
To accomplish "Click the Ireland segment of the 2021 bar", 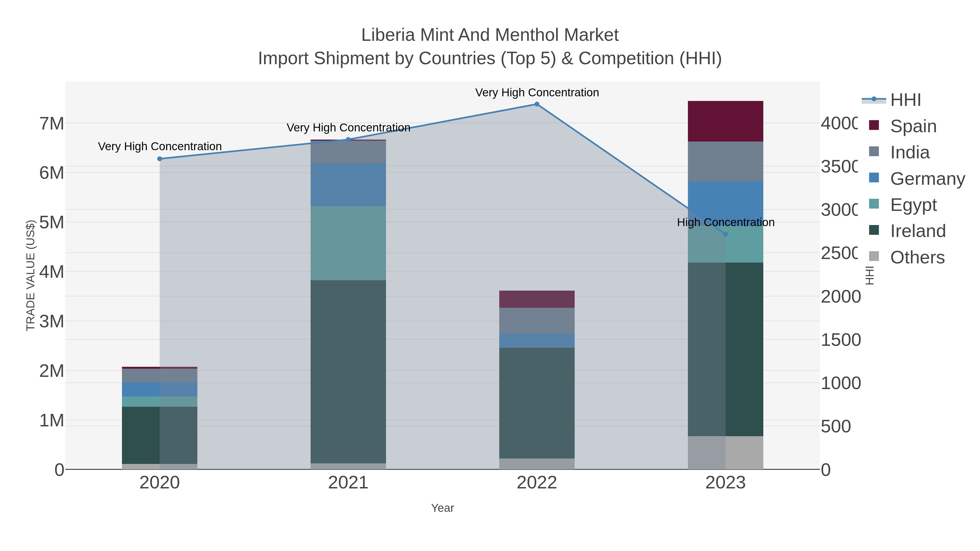I will pos(348,372).
